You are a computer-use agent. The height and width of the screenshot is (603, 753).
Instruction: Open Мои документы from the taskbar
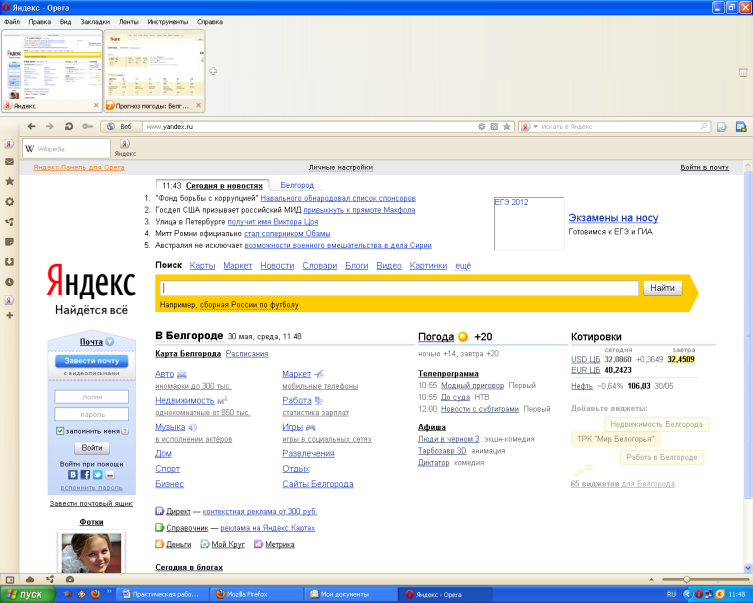350,594
